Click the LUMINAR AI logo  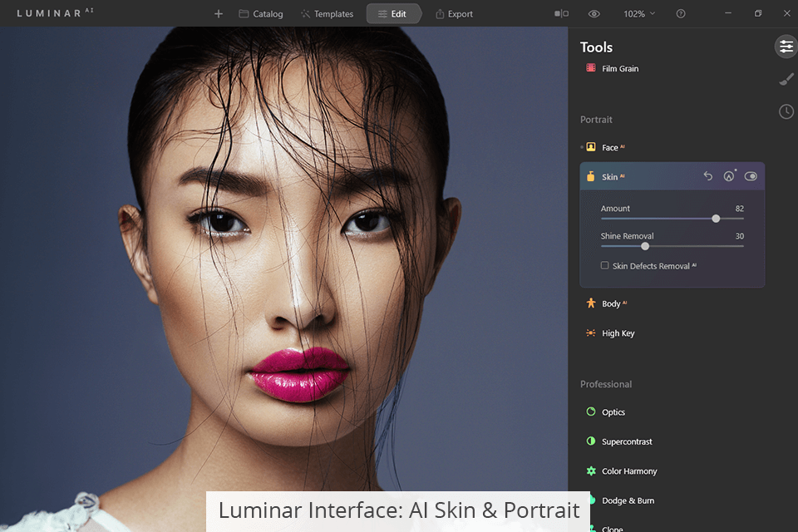55,13
